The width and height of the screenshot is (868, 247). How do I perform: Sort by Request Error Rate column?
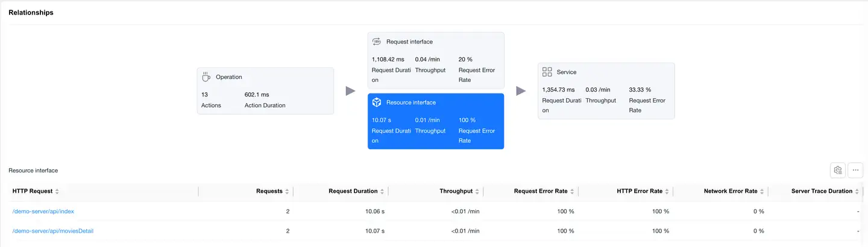pyautogui.click(x=572, y=192)
